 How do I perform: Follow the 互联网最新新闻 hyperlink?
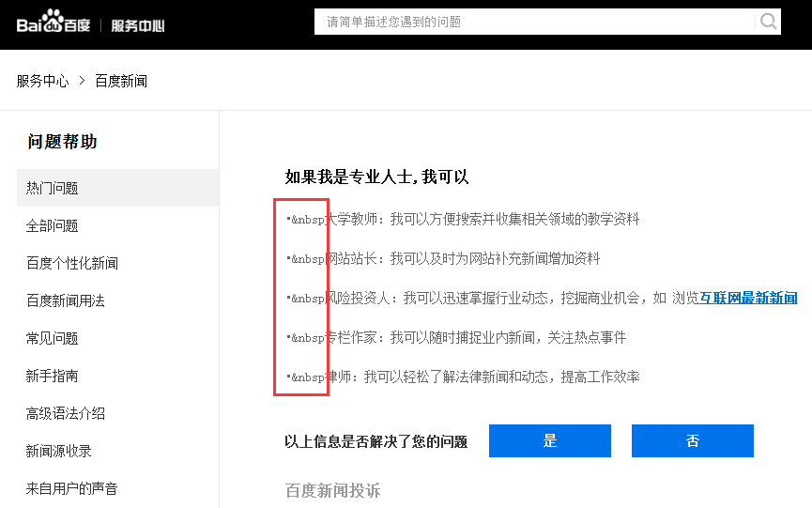click(748, 299)
